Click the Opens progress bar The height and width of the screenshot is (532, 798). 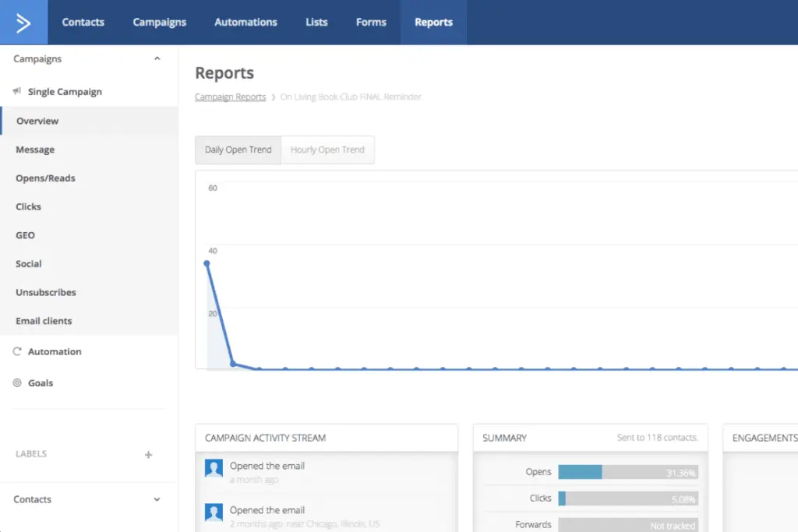pyautogui.click(x=628, y=472)
